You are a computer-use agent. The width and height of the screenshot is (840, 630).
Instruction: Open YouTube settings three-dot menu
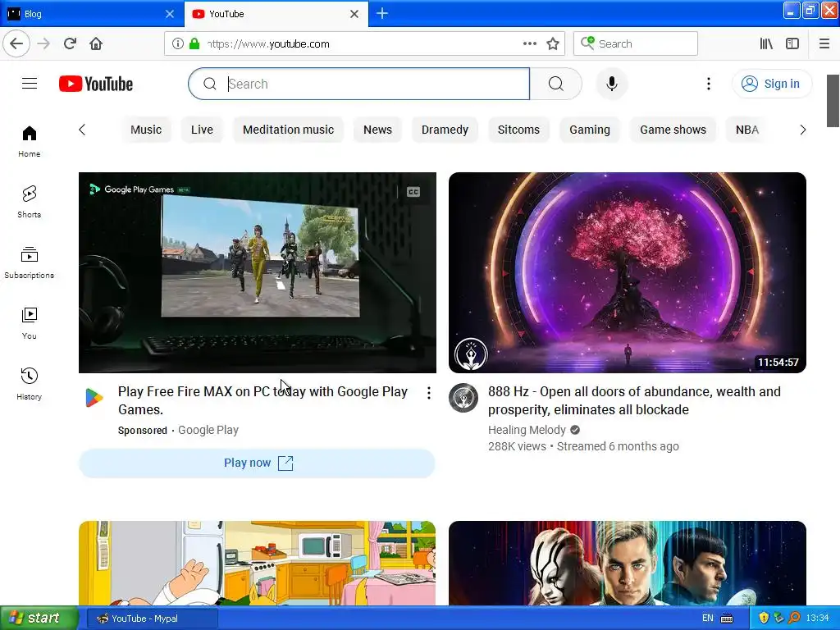tap(708, 84)
